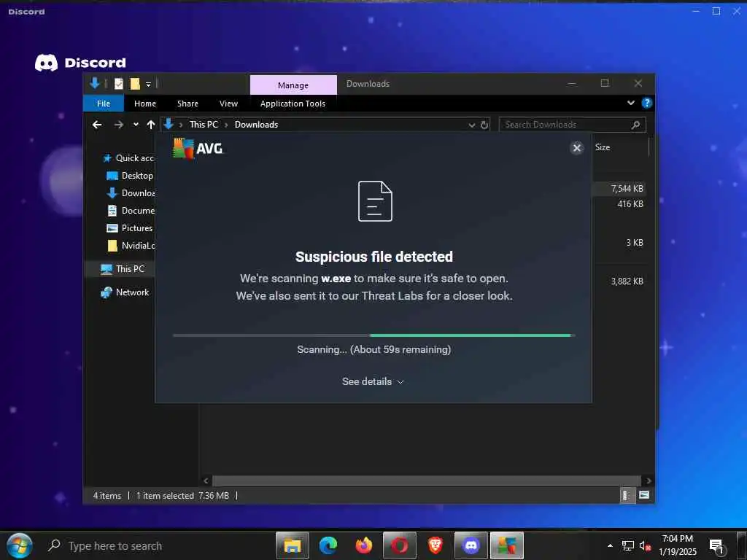The width and height of the screenshot is (747, 560).
Task: Click the Discord logo in Discord window
Action: [x=80, y=63]
